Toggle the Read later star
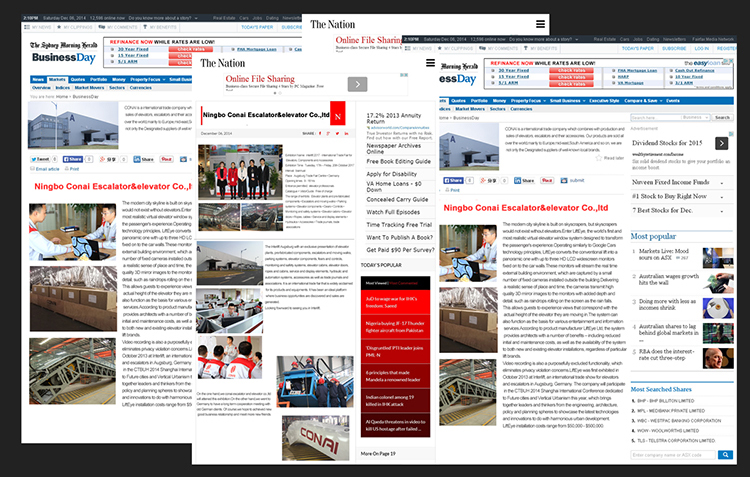Viewport: 750px width, 500px height. (x=598, y=158)
